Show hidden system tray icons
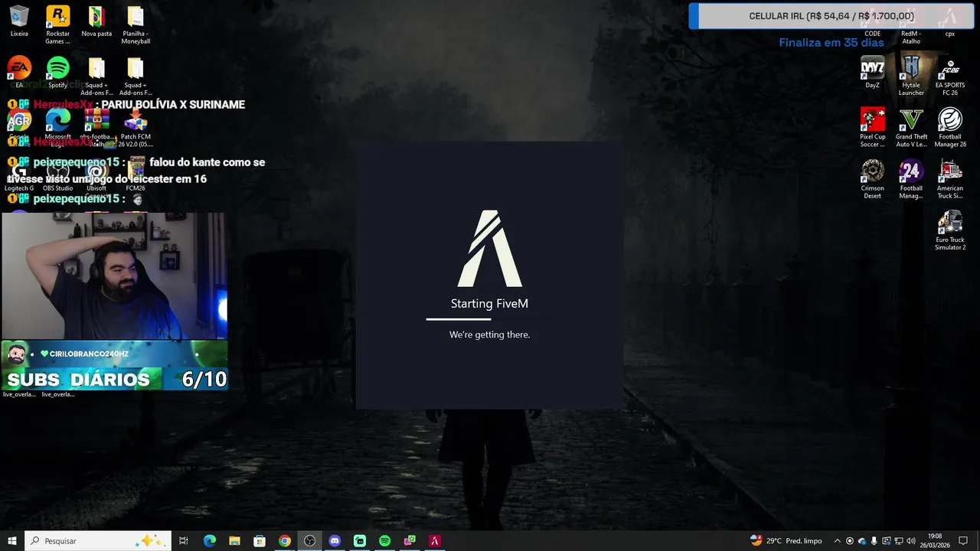This screenshot has width=980, height=551. [837, 541]
